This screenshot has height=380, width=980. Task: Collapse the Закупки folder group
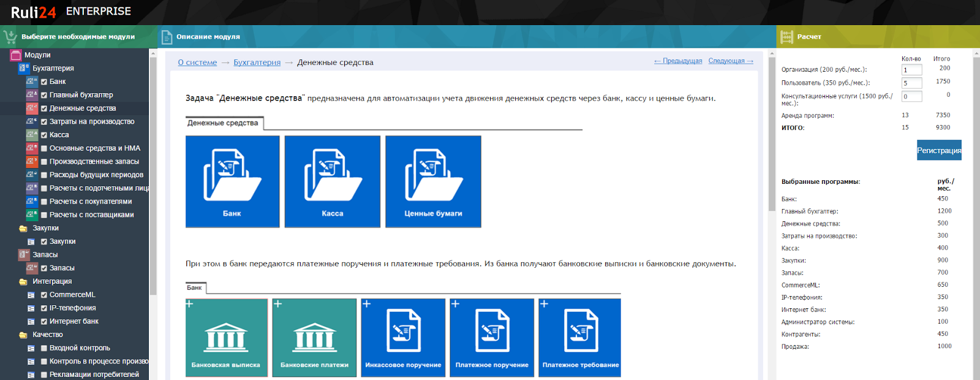tap(23, 228)
